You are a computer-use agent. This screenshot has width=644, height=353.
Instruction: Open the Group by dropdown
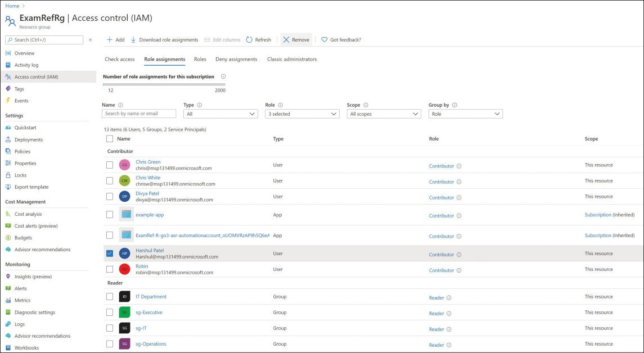466,114
